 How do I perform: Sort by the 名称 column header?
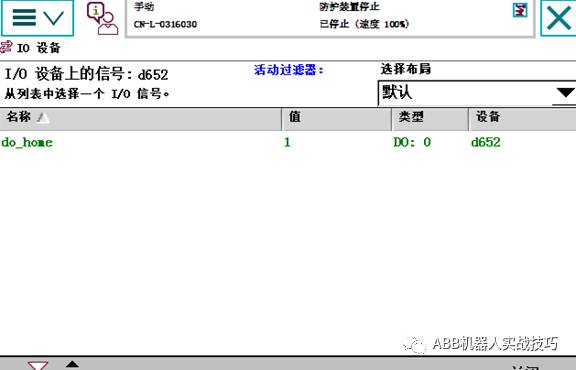tap(141, 118)
